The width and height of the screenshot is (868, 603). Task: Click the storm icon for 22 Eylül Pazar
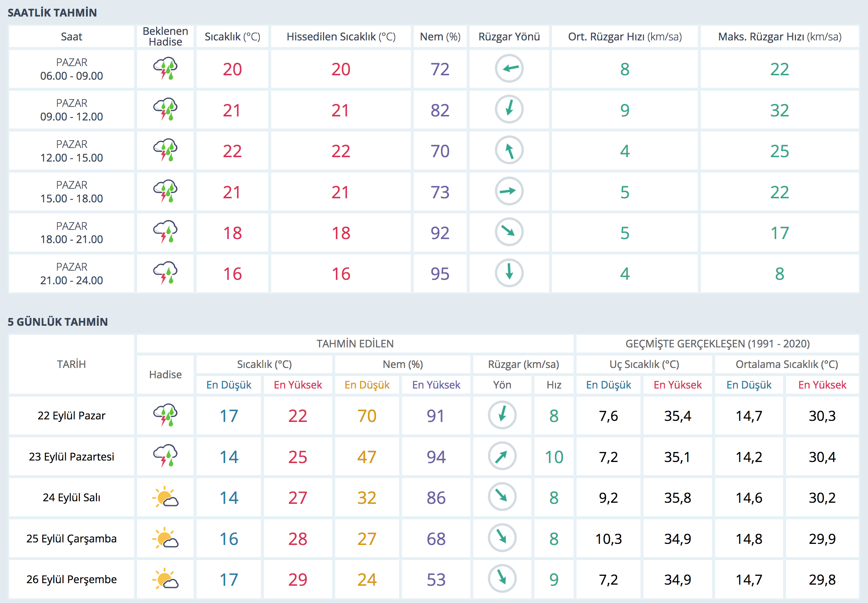tap(165, 415)
